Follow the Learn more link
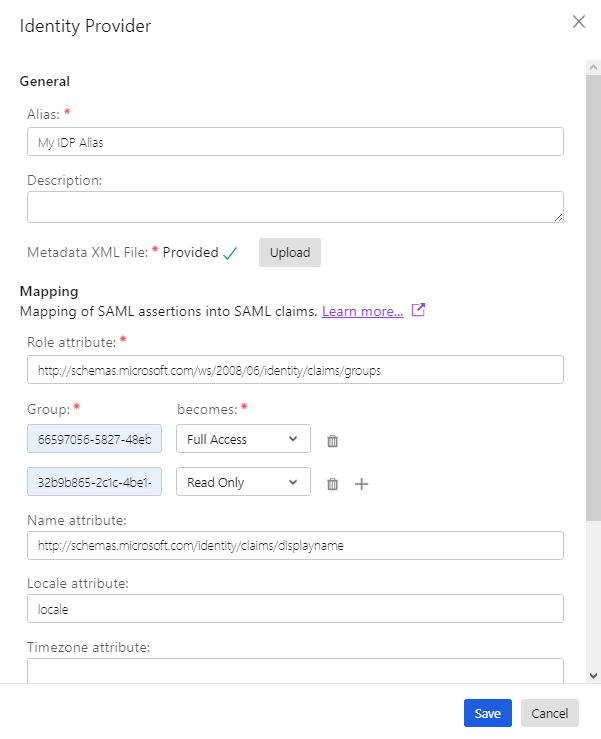Image resolution: width=601 pixels, height=739 pixels. click(x=362, y=311)
